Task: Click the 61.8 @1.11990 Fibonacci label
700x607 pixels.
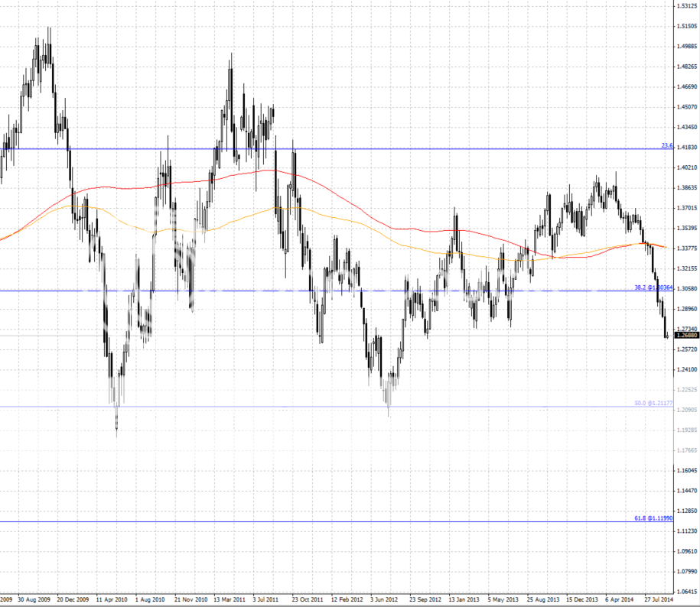Action: click(x=653, y=518)
